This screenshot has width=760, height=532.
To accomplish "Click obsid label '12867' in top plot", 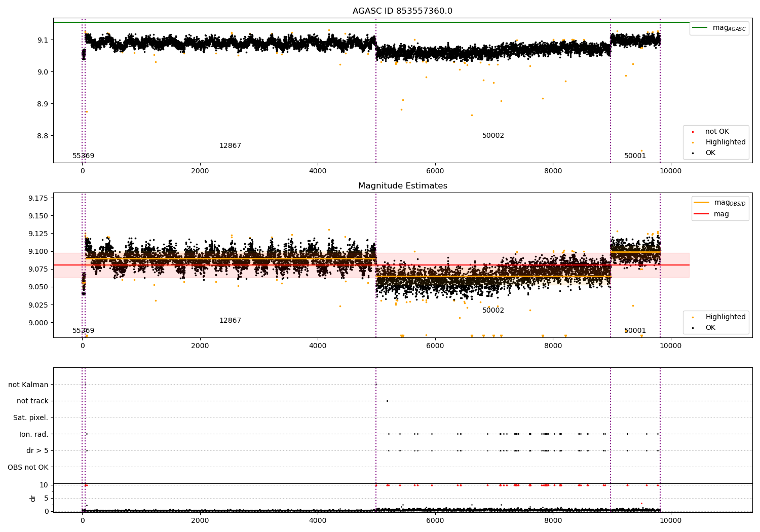I will pyautogui.click(x=230, y=146).
